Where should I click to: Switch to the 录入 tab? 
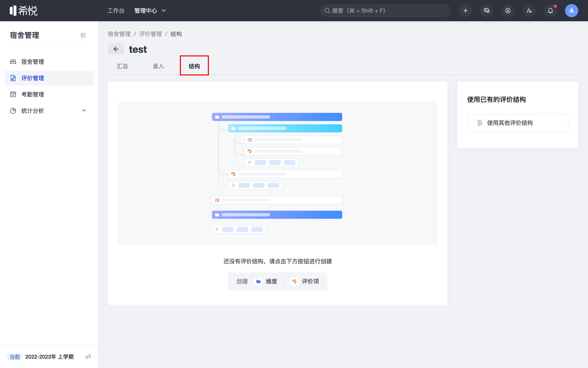coord(158,66)
